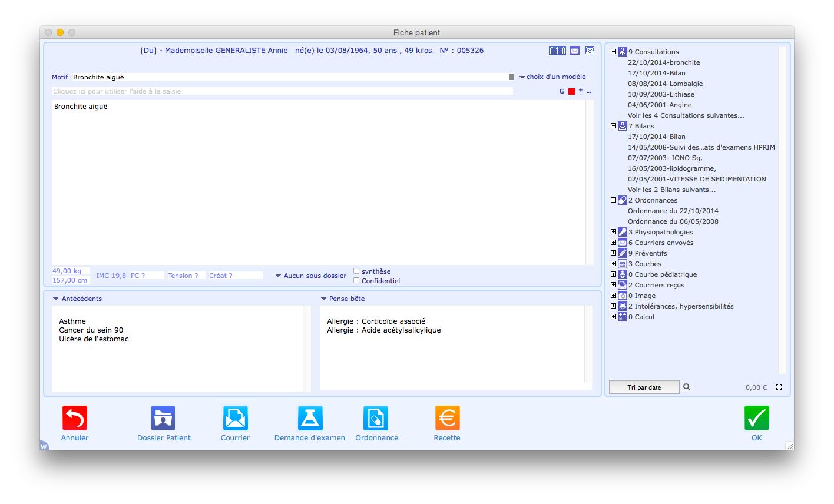Image resolution: width=834 pixels, height=504 pixels.
Task: Click the Courbe pédiatrique child icon
Action: pyautogui.click(x=623, y=274)
